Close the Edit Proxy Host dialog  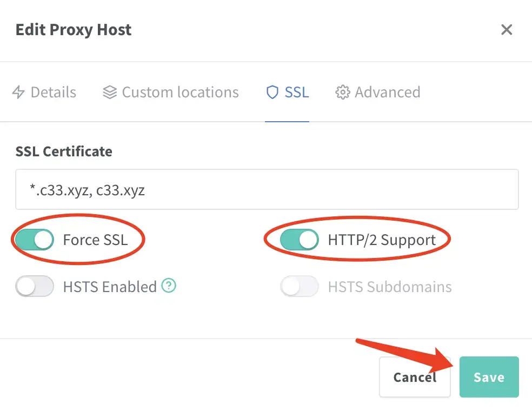[507, 30]
